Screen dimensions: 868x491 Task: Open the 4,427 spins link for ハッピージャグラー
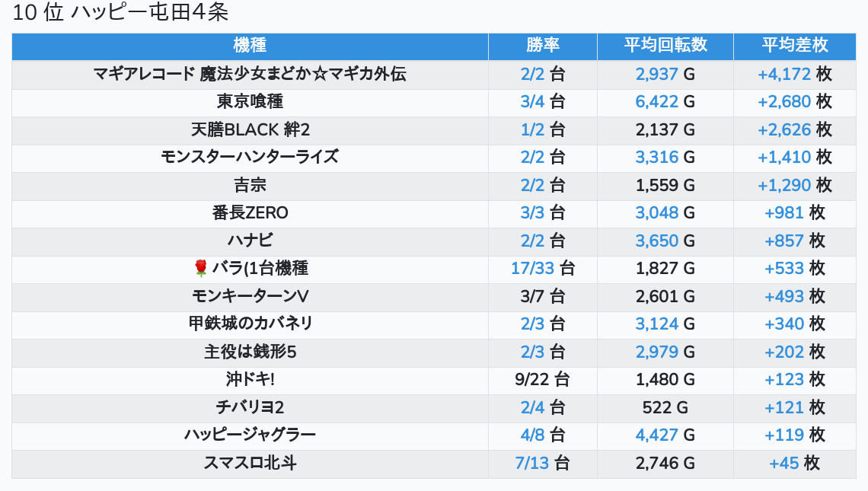[657, 435]
